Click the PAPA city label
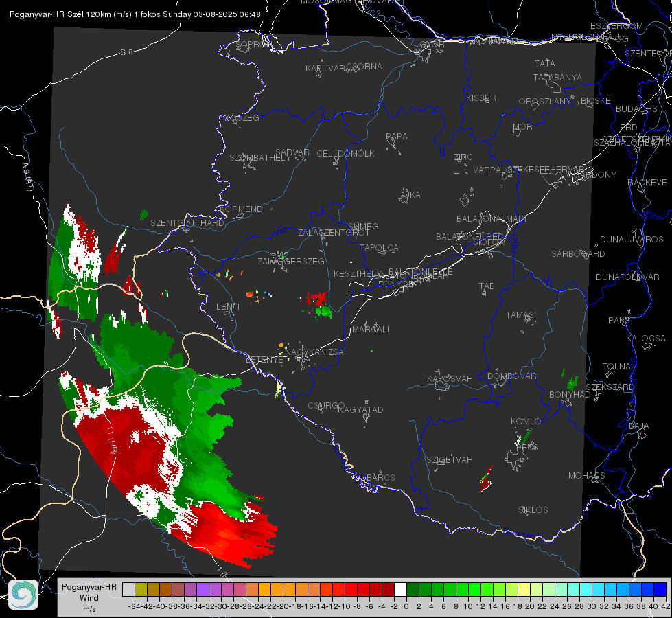672x618 pixels. (x=397, y=137)
